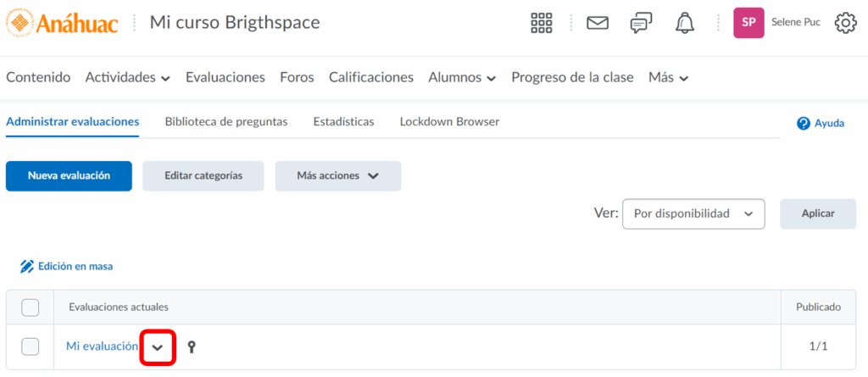
Task: Click the key icon beside Mi evaluación
Action: pyautogui.click(x=192, y=347)
